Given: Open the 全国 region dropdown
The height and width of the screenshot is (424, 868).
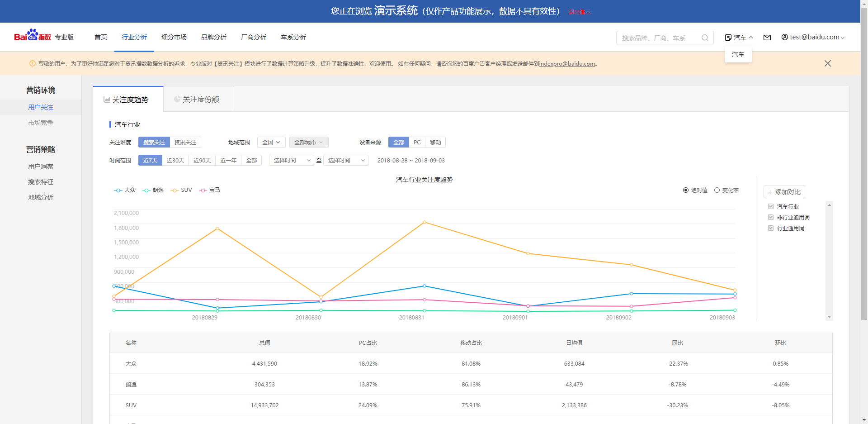Looking at the screenshot, I should coord(271,142).
